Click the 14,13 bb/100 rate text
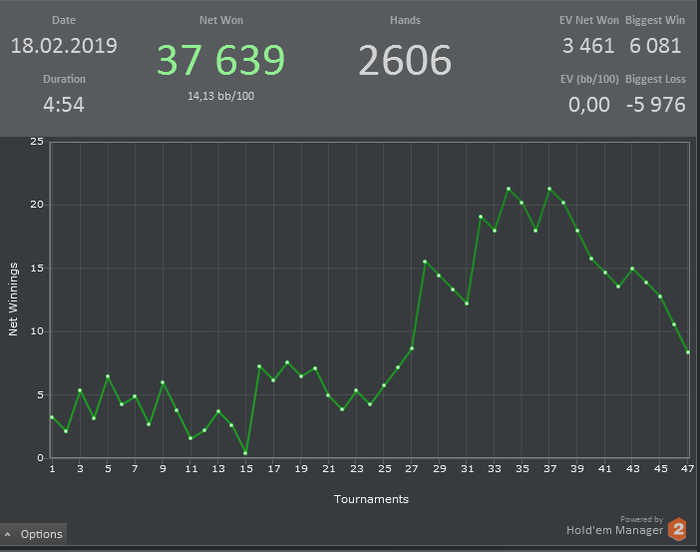Viewport: 700px width, 552px height. click(221, 96)
